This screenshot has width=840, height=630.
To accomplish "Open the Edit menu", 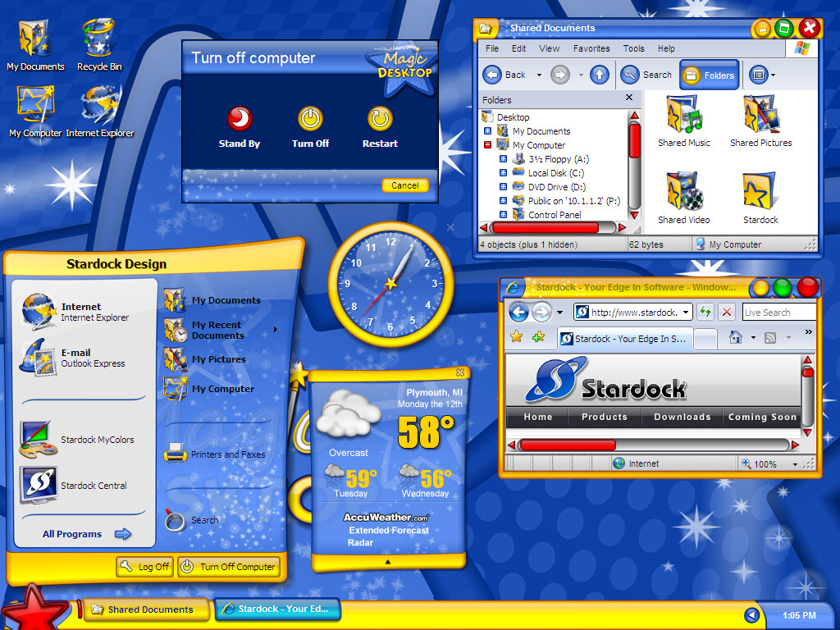I will click(518, 48).
